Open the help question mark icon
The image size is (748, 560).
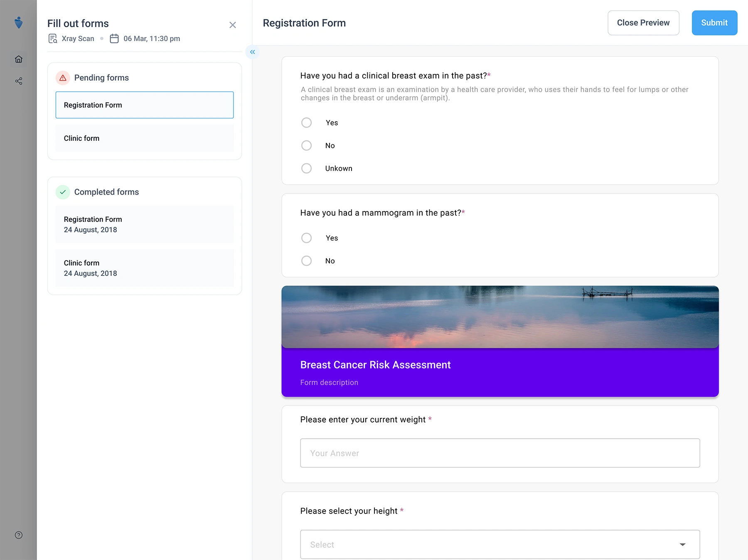pyautogui.click(x=19, y=535)
